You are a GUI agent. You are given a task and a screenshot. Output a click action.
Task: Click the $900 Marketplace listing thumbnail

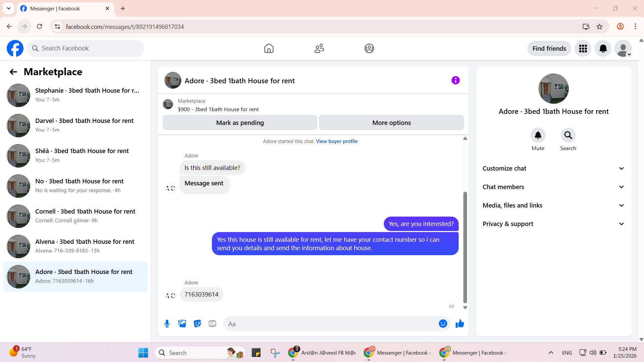coord(168,104)
